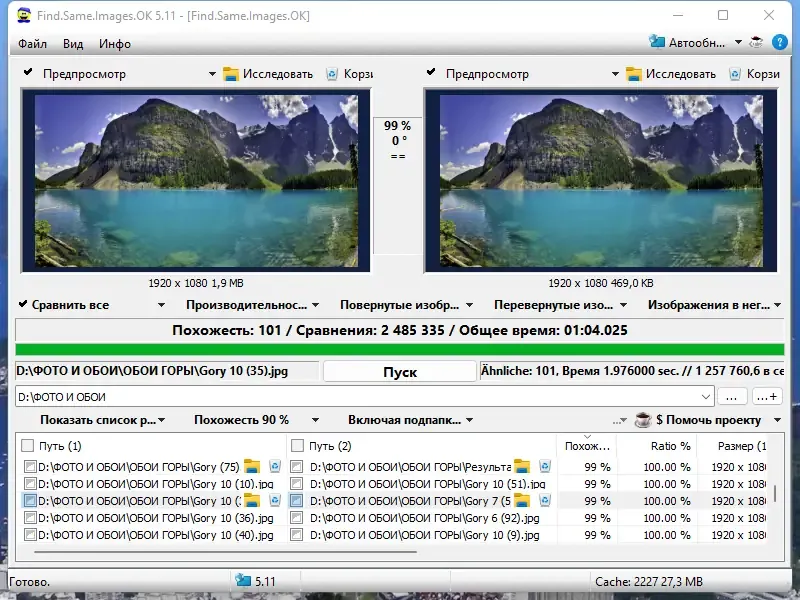Screen dimensions: 800x600
Task: Check the Gory 10 (36).jpg row checkbox
Action: click(30, 518)
